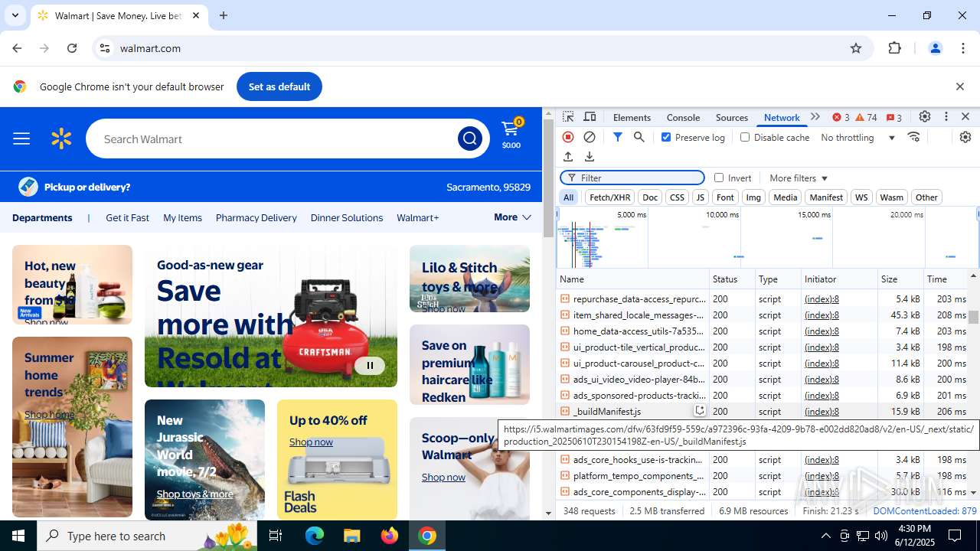Toggle the device toolbar icon

590,117
